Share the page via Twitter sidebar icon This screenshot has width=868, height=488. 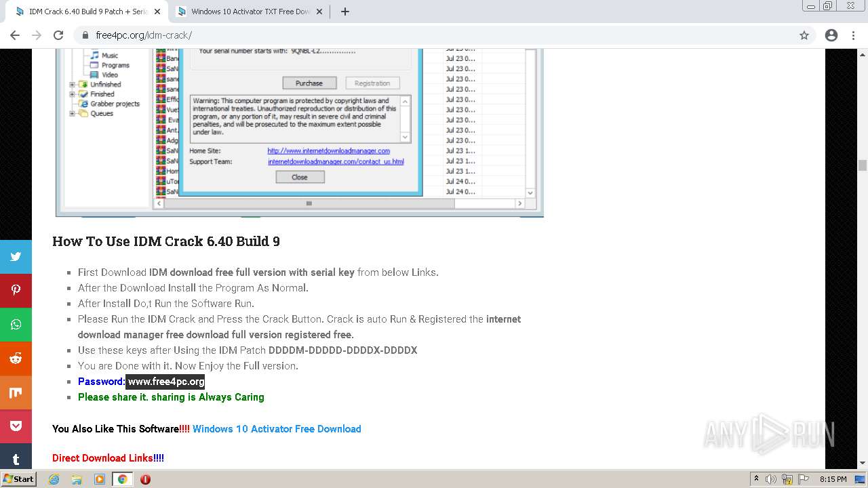(16, 257)
